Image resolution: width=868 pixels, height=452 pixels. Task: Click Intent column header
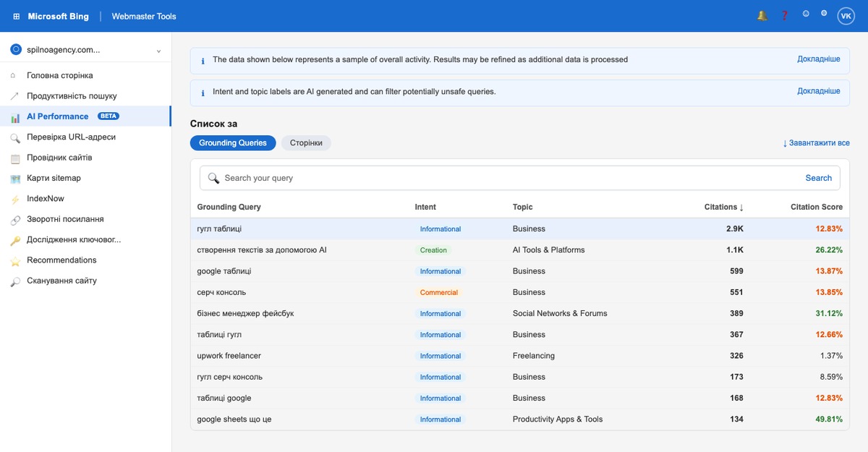click(x=425, y=207)
